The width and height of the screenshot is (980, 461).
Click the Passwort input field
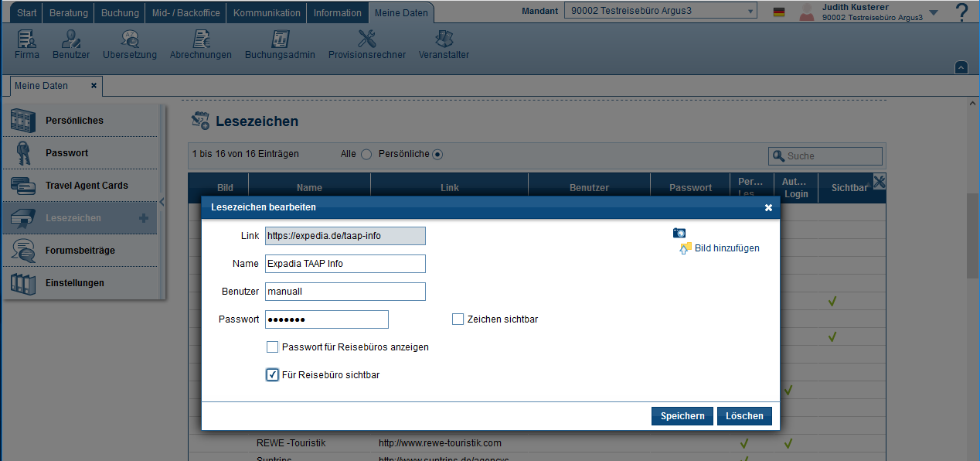326,319
